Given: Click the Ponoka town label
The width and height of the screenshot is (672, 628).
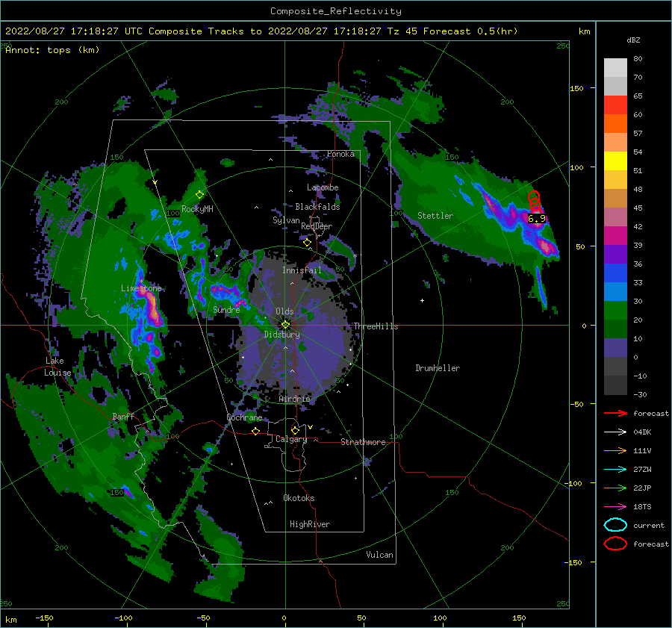Looking at the screenshot, I should tap(340, 154).
